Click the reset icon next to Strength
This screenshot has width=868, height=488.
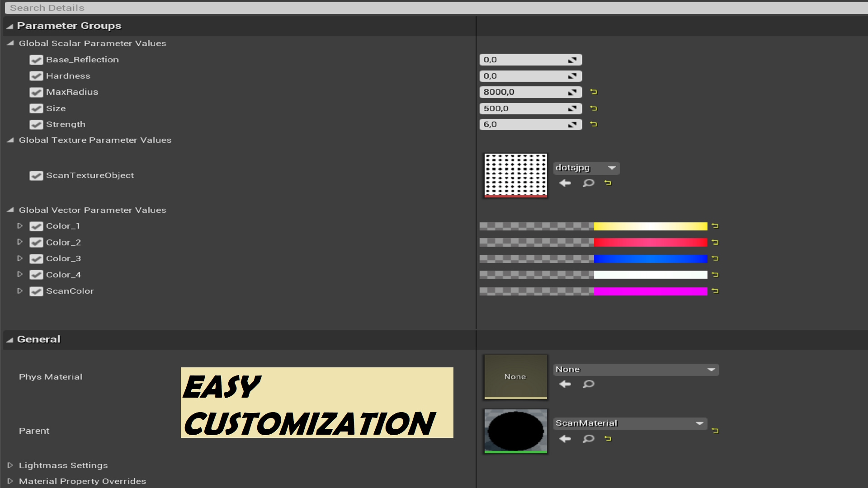[x=594, y=124]
